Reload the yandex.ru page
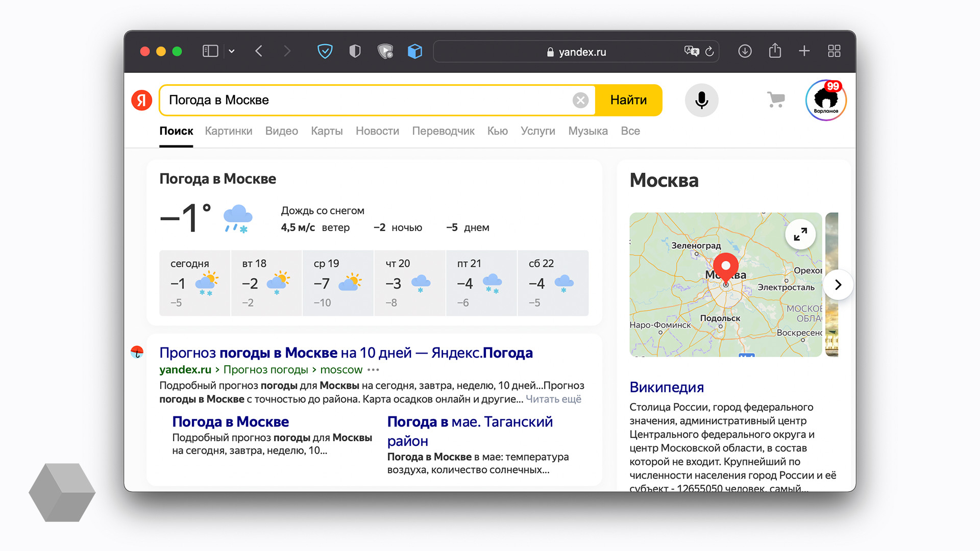Image resolution: width=980 pixels, height=551 pixels. click(709, 52)
